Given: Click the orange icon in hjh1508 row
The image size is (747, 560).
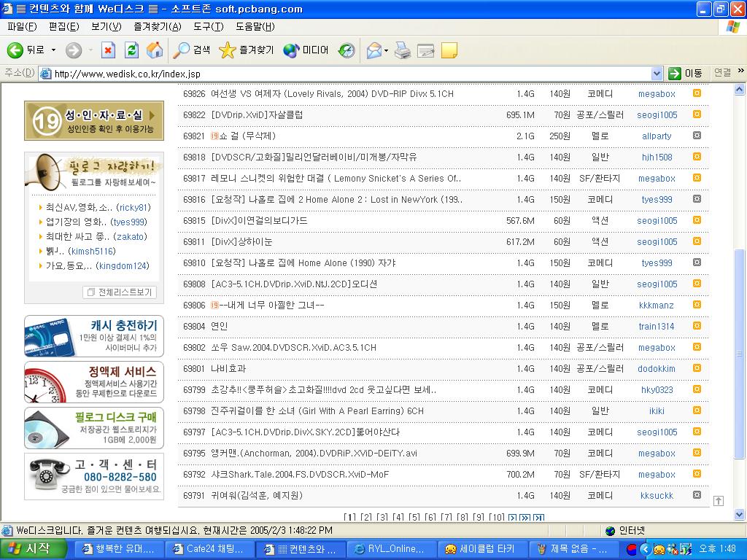Looking at the screenshot, I should click(x=697, y=157).
